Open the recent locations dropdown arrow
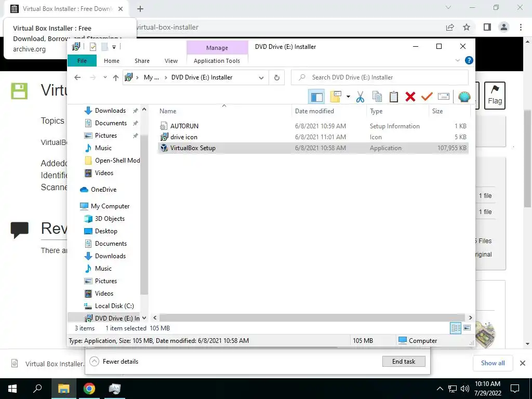Screen dimensions: 532x399 [x=105, y=77]
